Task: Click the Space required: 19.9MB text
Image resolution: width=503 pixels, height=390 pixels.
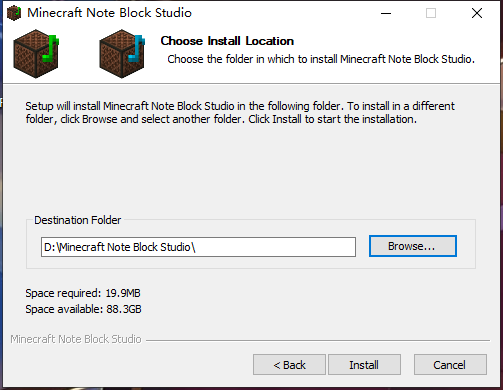Action: [83, 293]
